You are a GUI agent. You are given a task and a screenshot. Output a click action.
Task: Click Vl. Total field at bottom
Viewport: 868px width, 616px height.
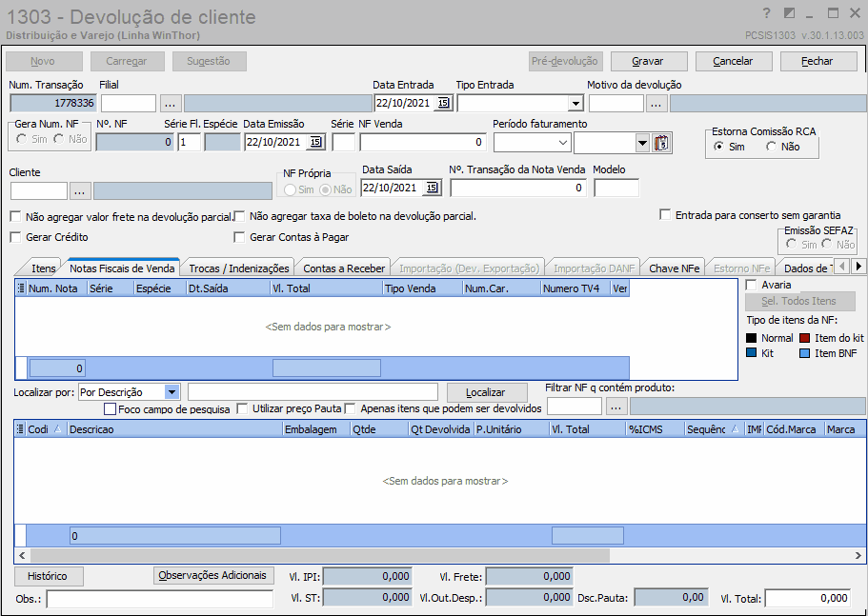(808, 598)
